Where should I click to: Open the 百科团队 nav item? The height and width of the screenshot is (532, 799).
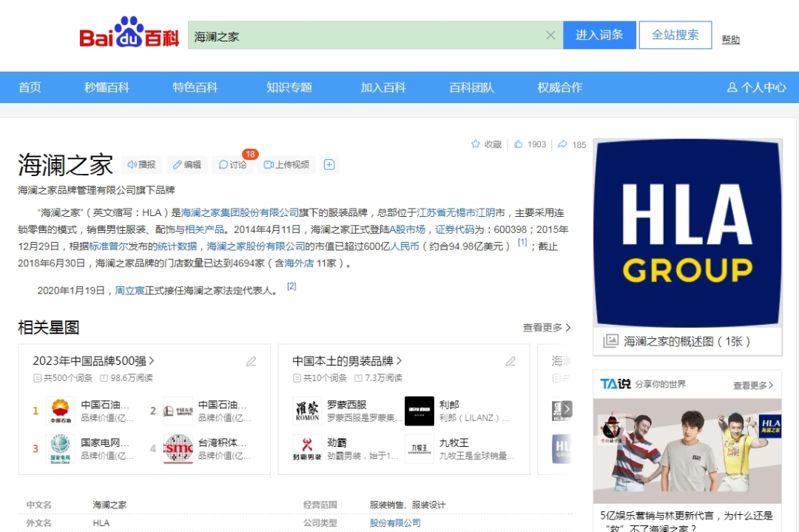pos(471,87)
